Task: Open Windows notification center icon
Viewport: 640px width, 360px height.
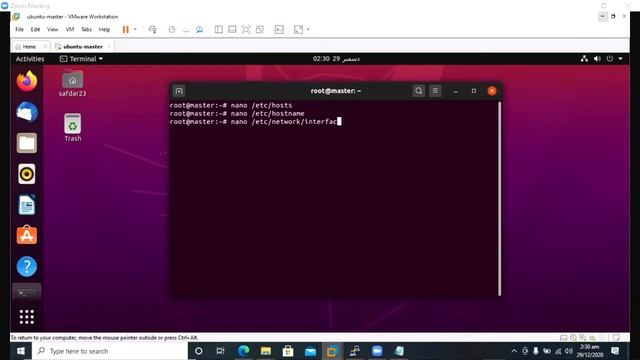Action: [x=615, y=351]
